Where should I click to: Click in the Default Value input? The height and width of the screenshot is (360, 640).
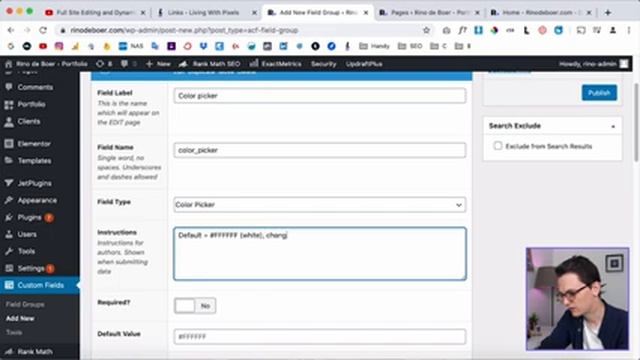tap(320, 336)
